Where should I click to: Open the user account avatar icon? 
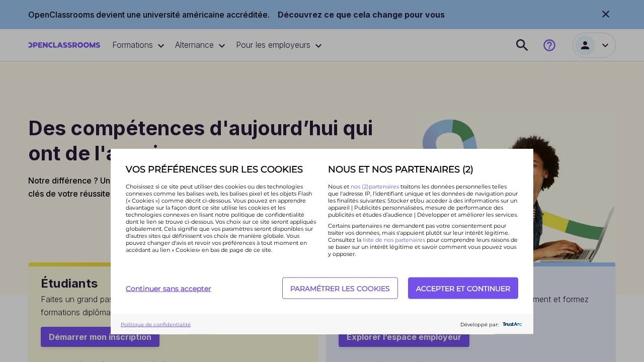coord(585,45)
